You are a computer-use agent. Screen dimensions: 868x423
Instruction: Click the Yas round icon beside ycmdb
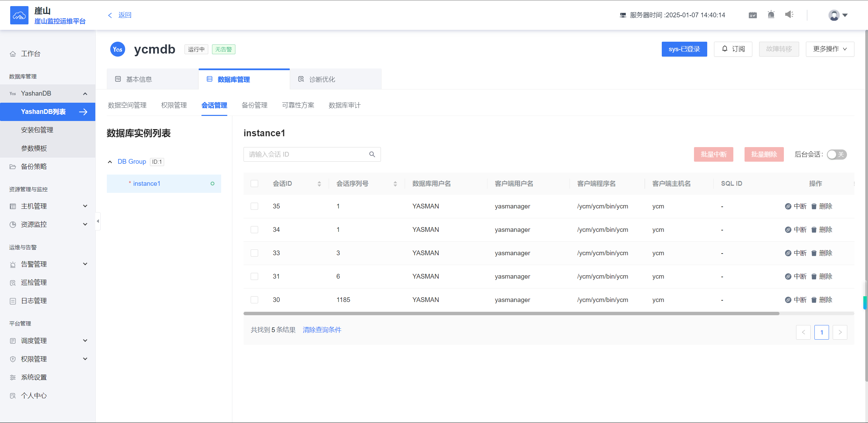[x=118, y=49]
